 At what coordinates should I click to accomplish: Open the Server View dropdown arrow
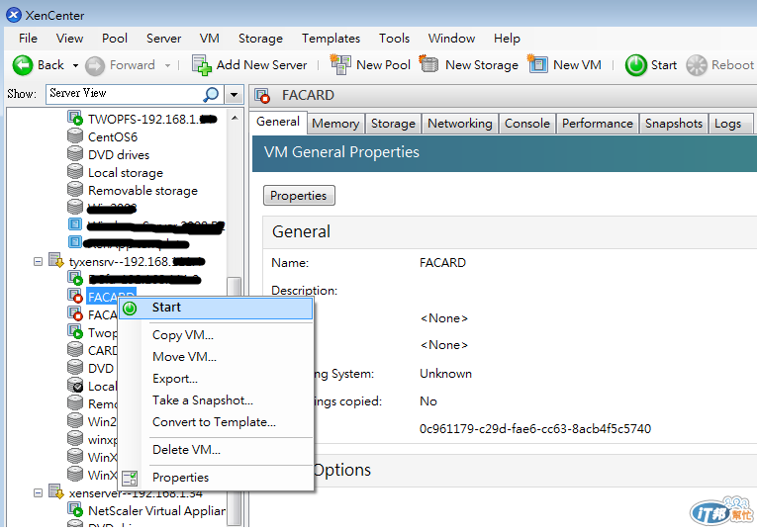click(x=234, y=94)
